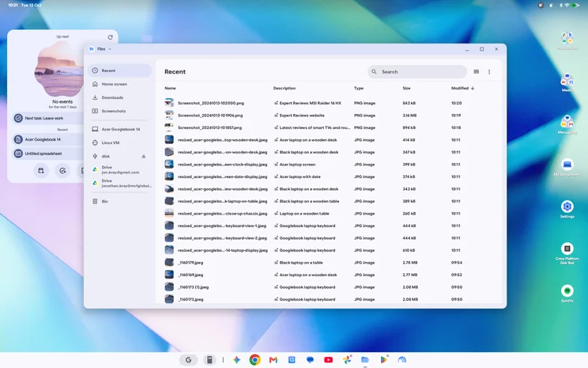Open Drive jon.bray@gmail.com account

(119, 169)
